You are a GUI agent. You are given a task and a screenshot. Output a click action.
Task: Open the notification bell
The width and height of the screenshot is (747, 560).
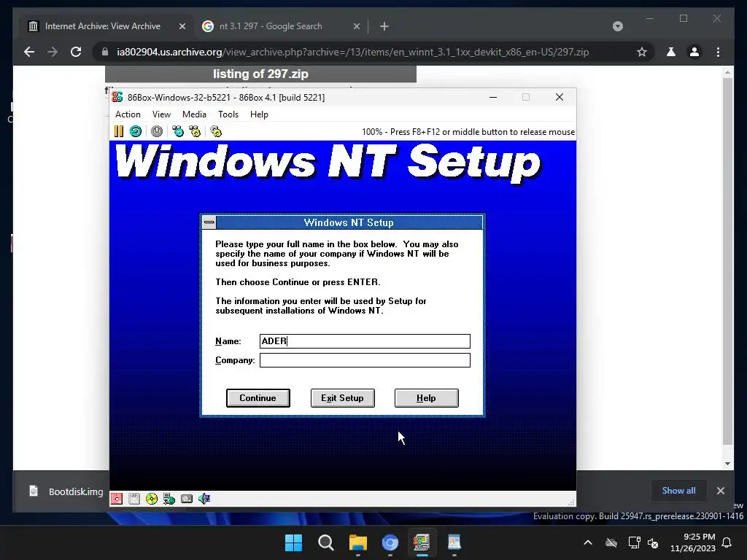coord(727,542)
